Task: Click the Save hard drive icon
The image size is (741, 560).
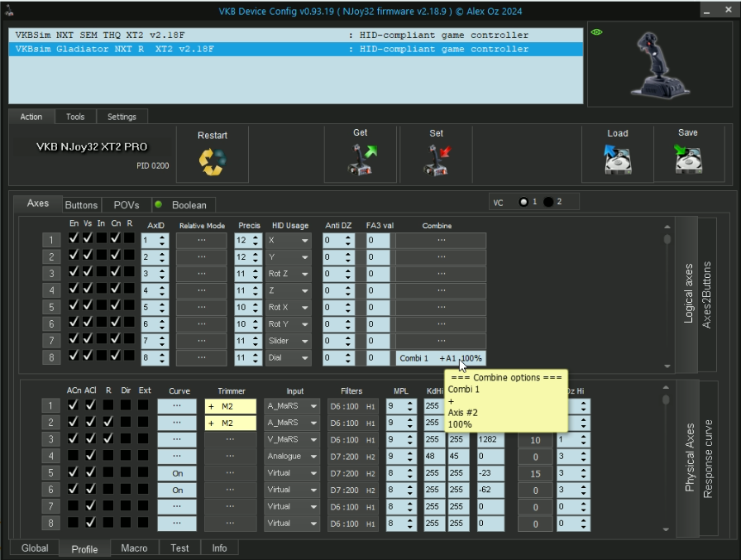Action: (688, 159)
